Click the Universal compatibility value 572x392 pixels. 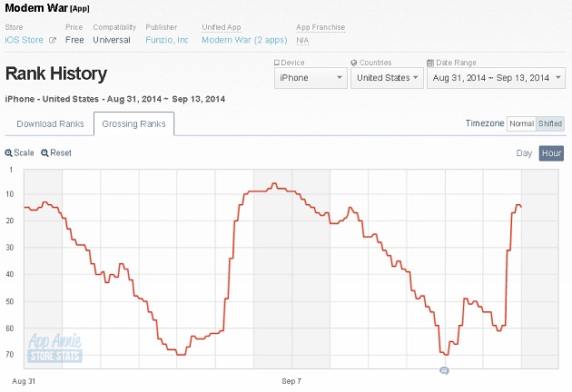point(112,40)
